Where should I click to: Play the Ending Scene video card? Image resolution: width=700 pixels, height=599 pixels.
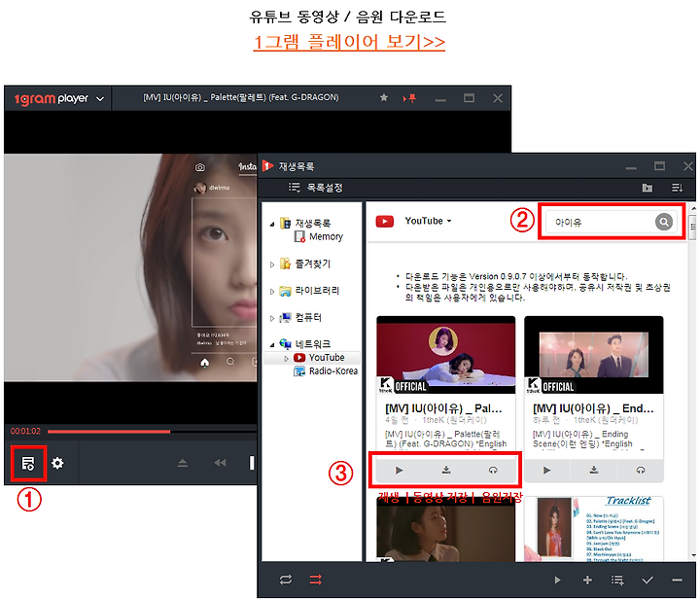coord(546,470)
